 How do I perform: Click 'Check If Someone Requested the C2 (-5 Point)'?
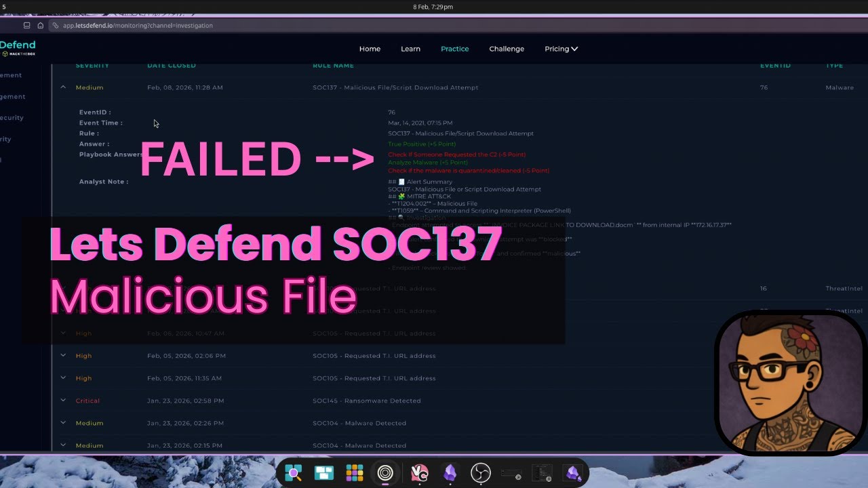[x=456, y=155]
